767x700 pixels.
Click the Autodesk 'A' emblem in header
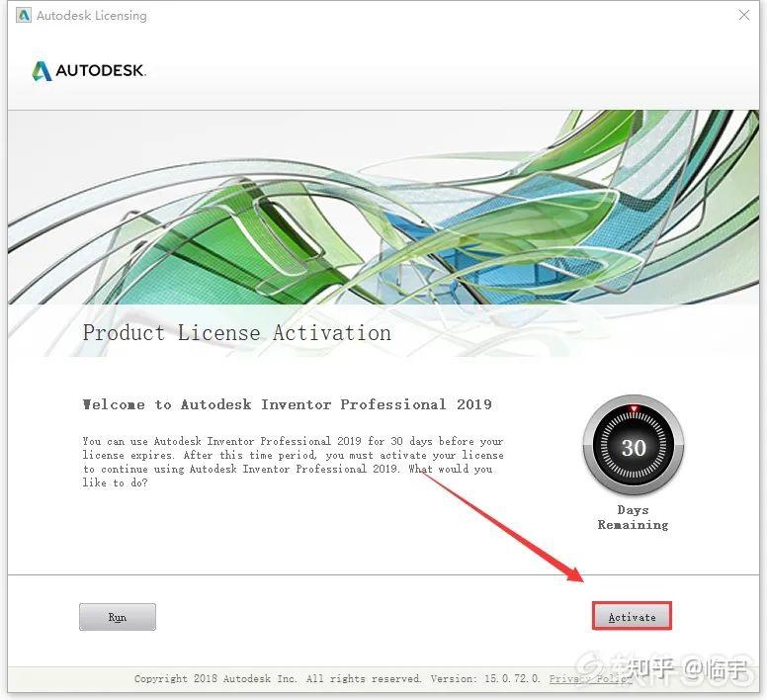point(43,71)
